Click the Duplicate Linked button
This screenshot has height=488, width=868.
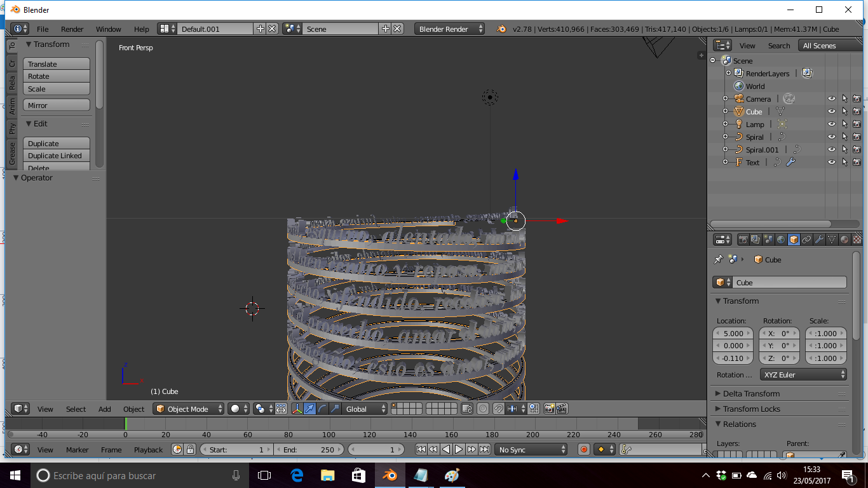[x=57, y=156]
